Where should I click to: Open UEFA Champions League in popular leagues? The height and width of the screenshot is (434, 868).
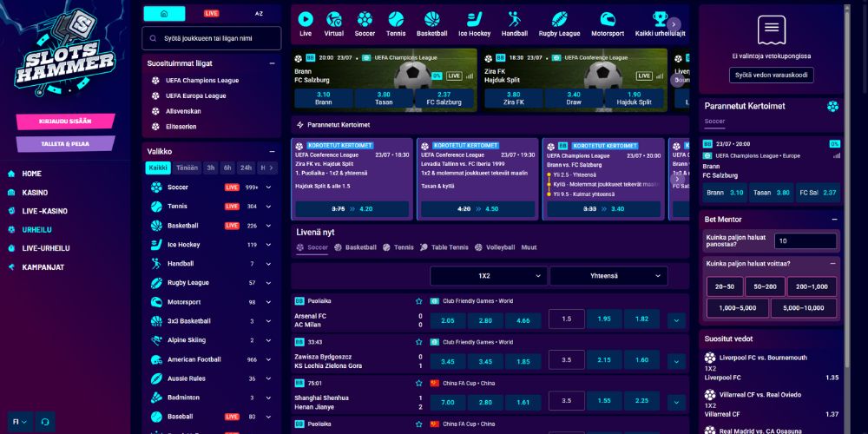202,80
